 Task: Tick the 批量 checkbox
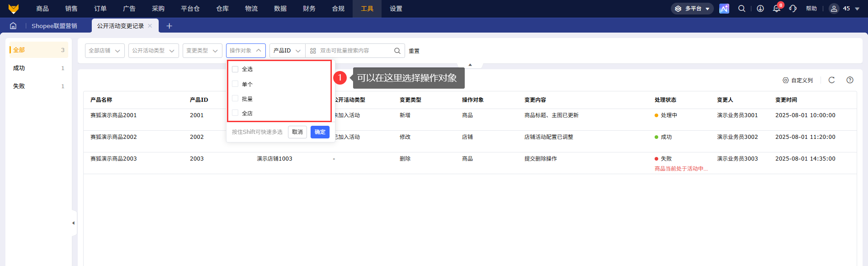point(235,98)
